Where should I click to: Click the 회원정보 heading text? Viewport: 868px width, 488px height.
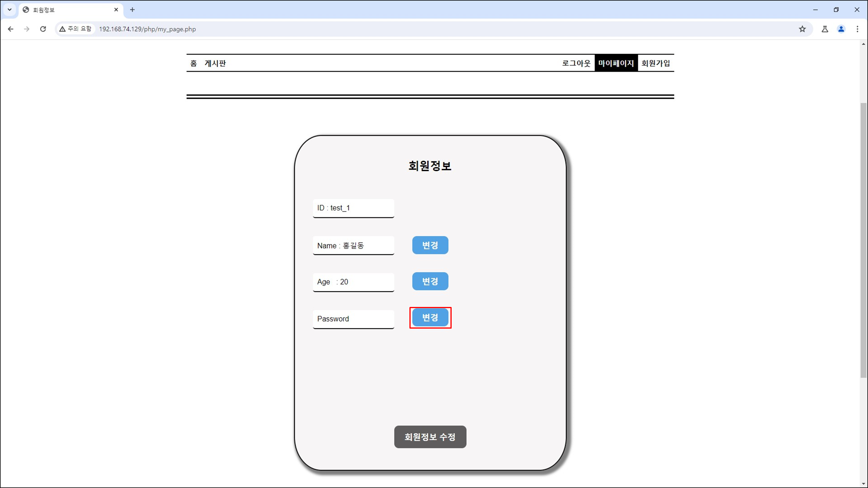coord(430,166)
